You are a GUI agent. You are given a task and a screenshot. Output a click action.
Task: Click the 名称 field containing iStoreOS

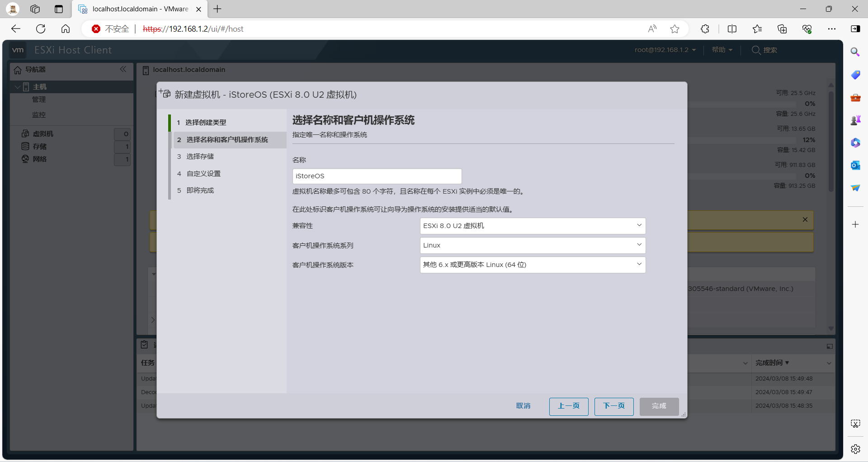[x=377, y=176]
